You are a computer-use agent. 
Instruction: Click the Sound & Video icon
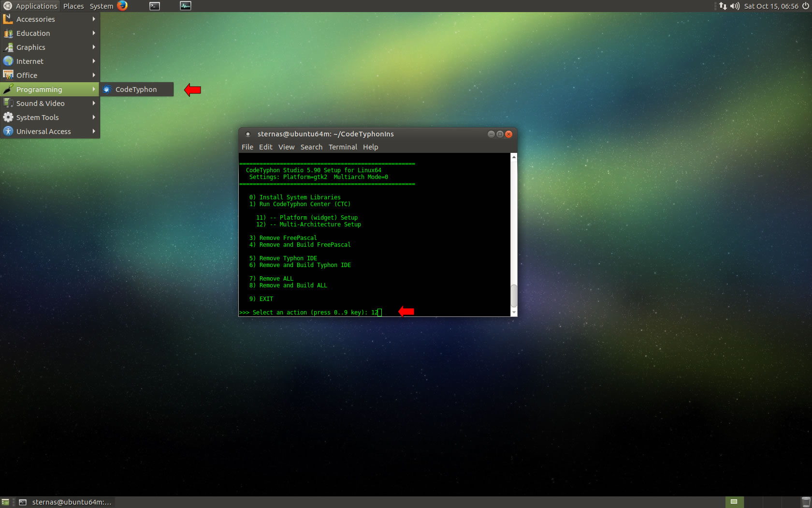8,103
